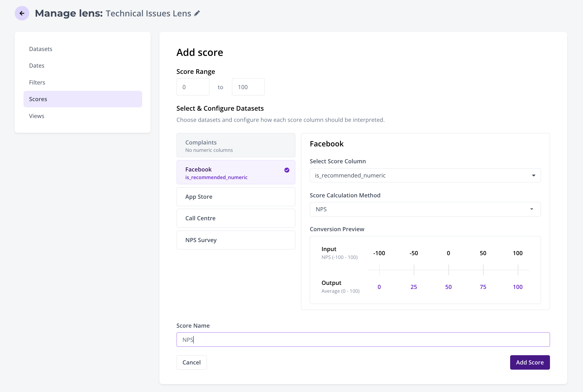Select the App Store dataset
This screenshot has width=583, height=392.
click(236, 197)
